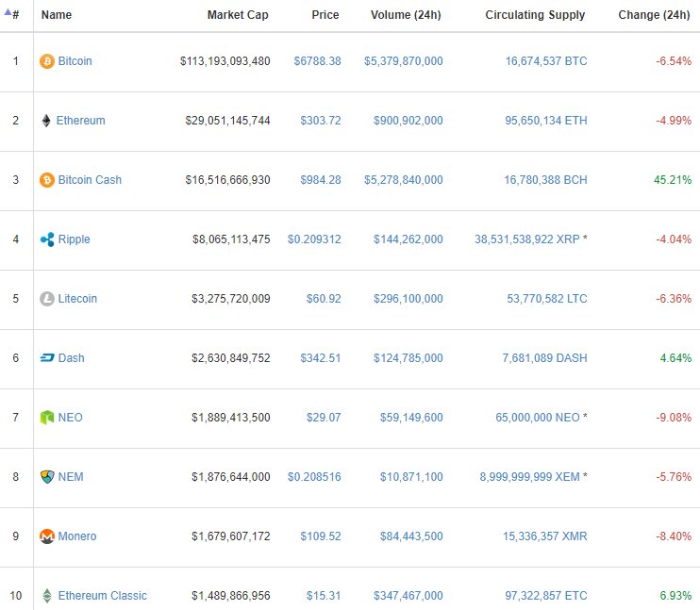Click the Bitcoin orange coin icon
The image size is (700, 610).
pos(47,61)
